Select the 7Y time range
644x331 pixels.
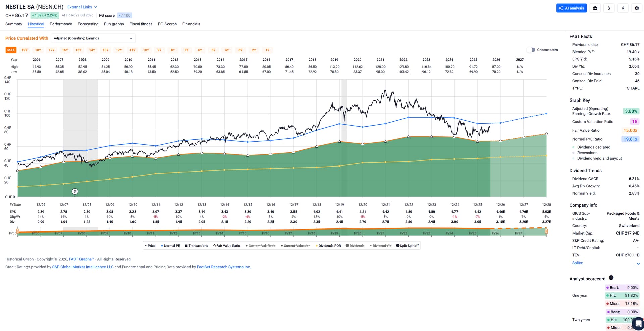[x=186, y=50]
